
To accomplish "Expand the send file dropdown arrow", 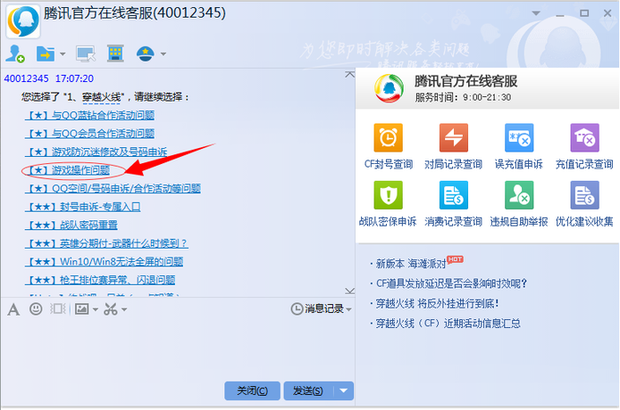I will [x=62, y=54].
